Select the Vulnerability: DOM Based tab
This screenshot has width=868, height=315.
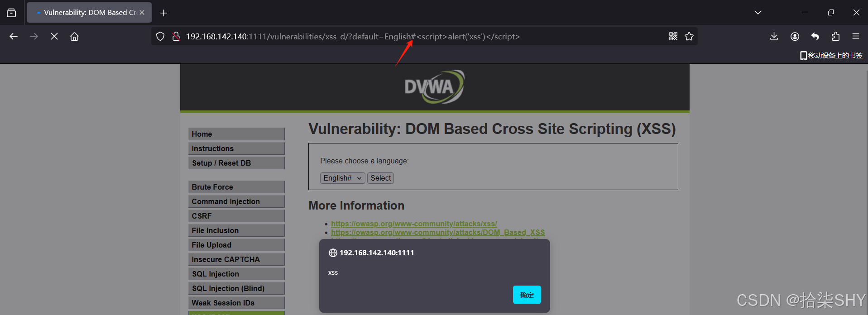[89, 12]
